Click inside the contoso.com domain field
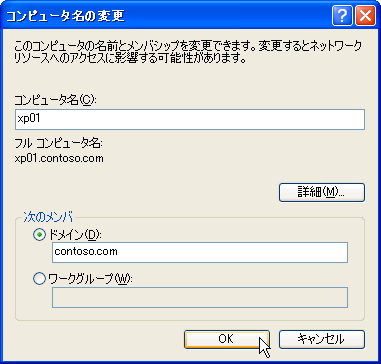The height and width of the screenshot is (364, 381). click(200, 252)
